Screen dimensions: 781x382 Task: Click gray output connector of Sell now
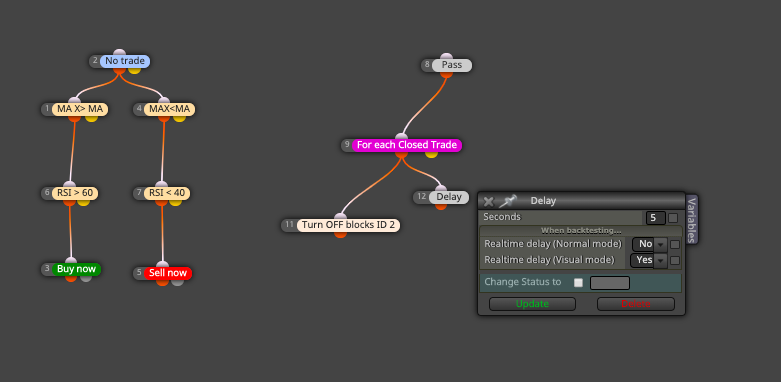[177, 282]
